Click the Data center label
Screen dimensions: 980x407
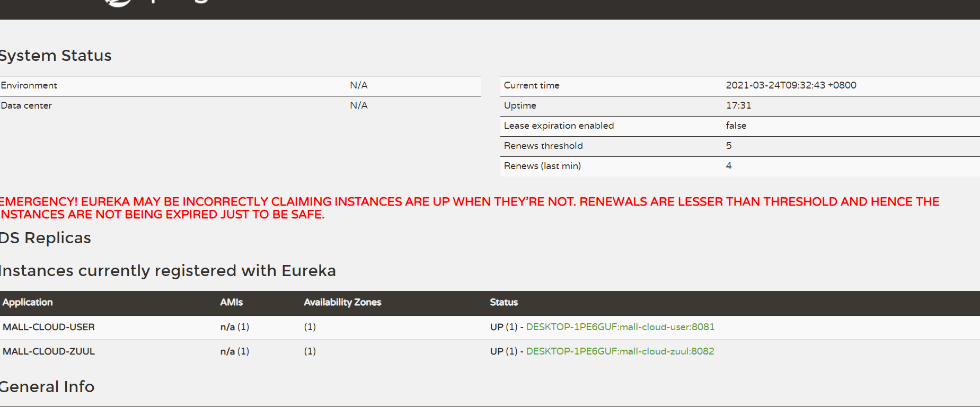click(27, 105)
